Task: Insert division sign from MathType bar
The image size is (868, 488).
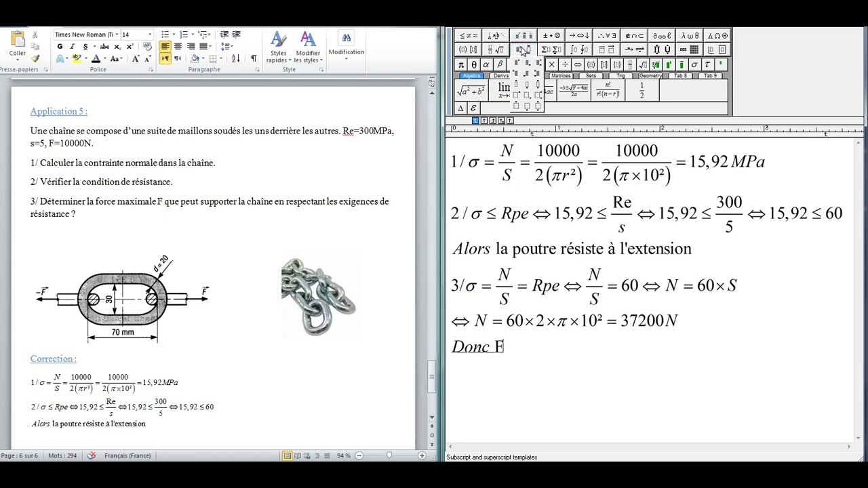Action: [x=565, y=65]
